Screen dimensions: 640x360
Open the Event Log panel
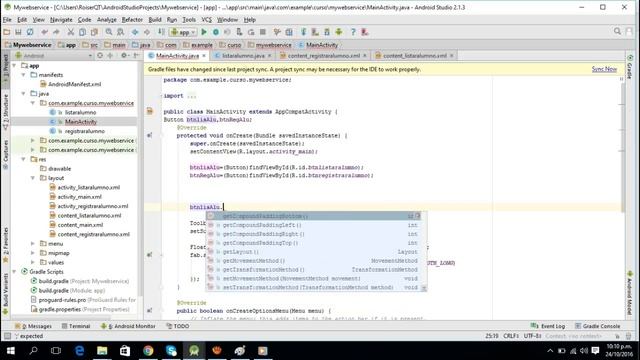point(548,326)
